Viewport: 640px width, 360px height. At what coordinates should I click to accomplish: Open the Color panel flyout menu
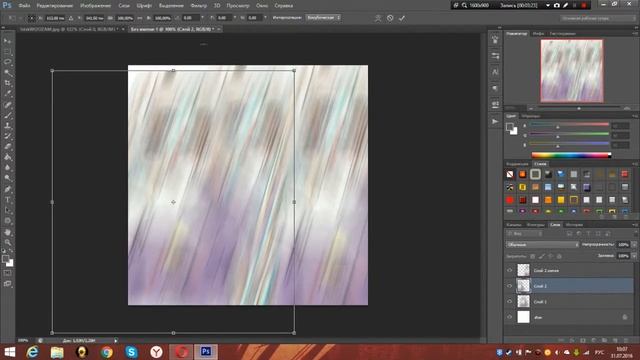[x=635, y=116]
